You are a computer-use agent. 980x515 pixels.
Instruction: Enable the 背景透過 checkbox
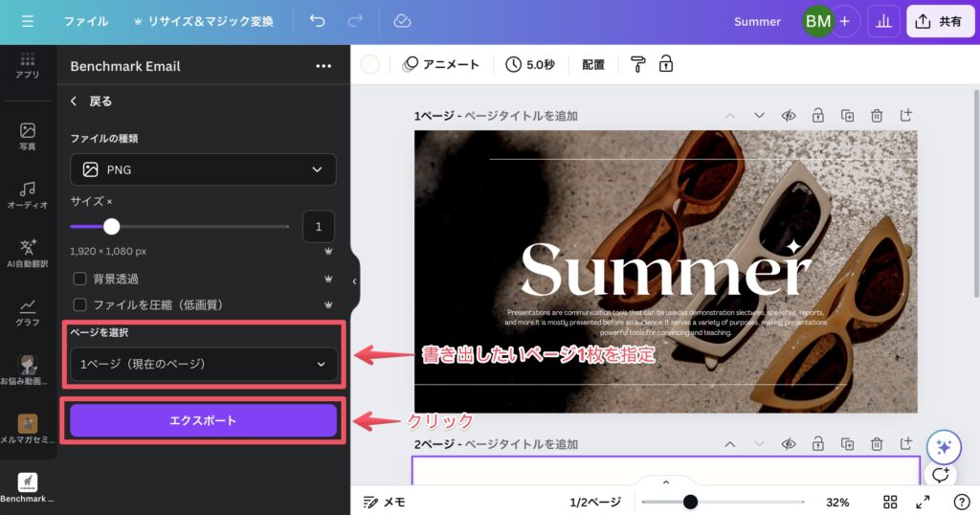click(80, 279)
